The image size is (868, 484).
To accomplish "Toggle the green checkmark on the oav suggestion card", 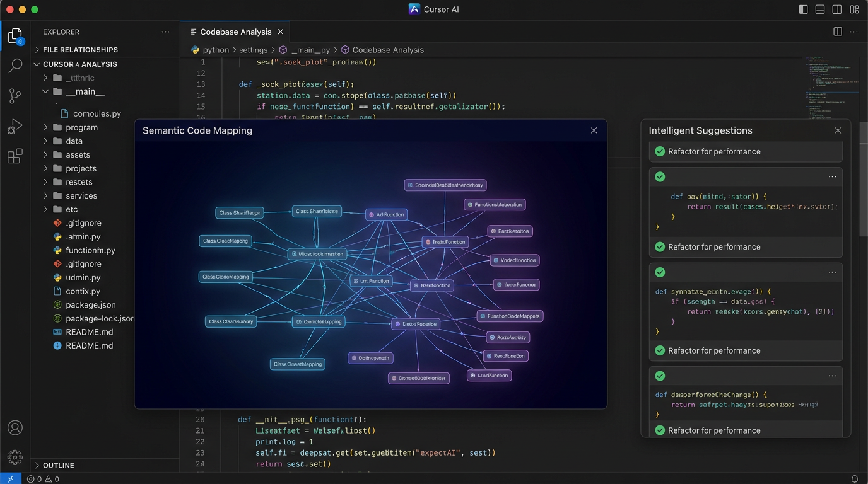I will (x=660, y=176).
